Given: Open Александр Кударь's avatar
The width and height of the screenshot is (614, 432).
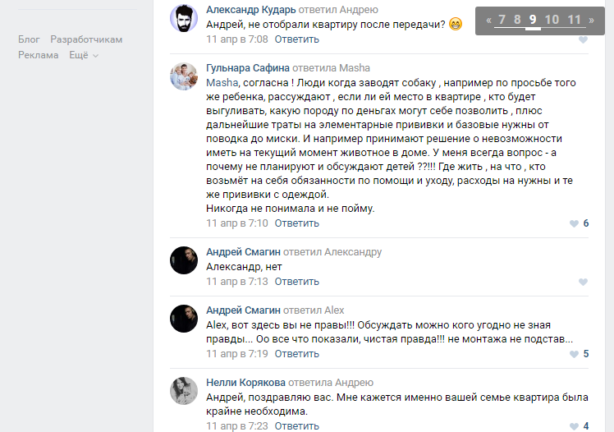Looking at the screenshot, I should [184, 18].
